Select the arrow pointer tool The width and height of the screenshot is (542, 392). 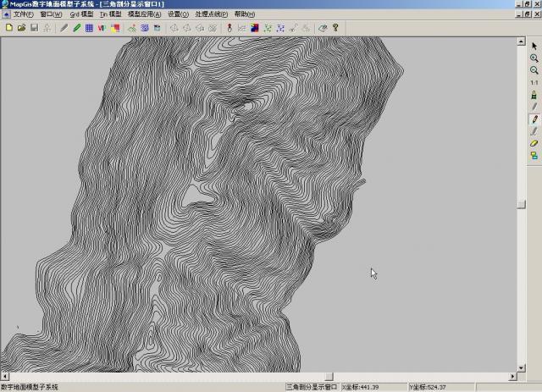coord(534,46)
